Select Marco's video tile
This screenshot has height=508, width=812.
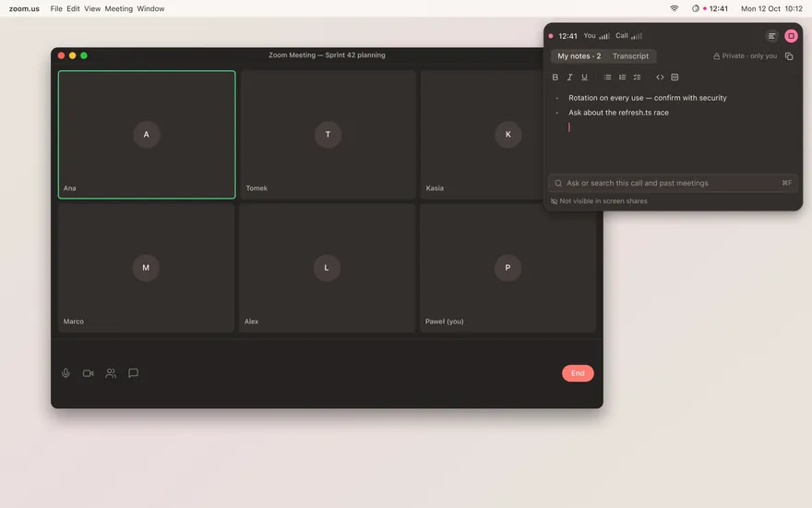point(146,268)
